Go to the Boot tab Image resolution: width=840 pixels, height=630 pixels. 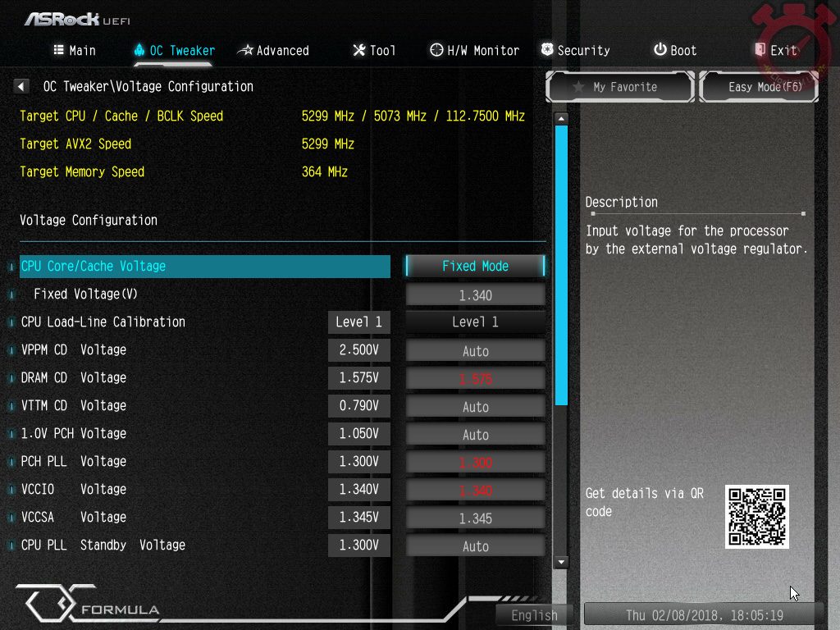pos(674,51)
